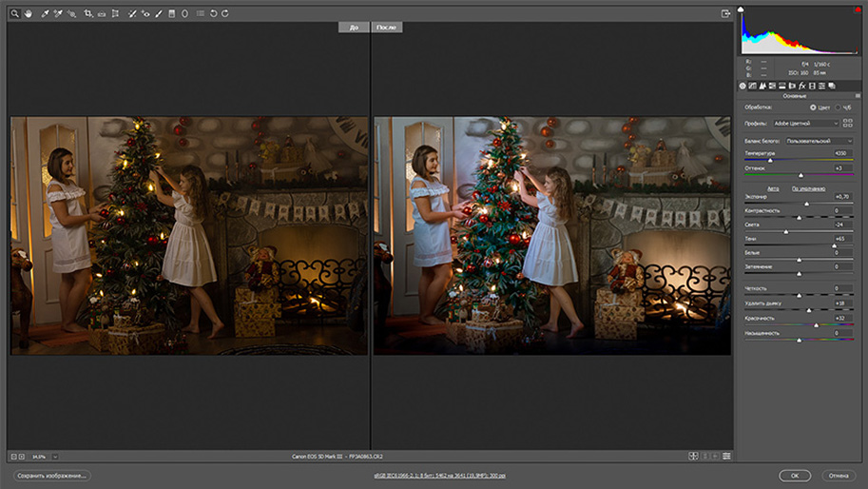Activate the Crop tool
Screen dimensions: 868x489
pos(87,13)
